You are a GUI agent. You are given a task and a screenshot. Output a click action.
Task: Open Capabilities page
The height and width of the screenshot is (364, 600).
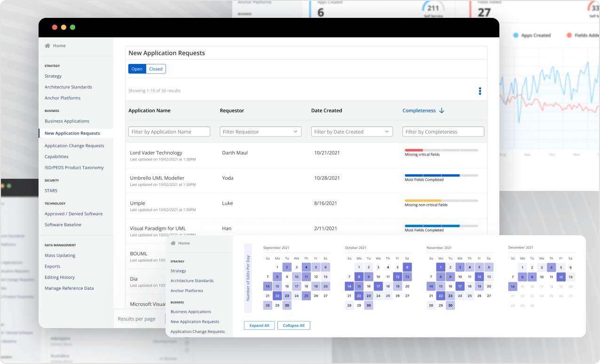(56, 157)
